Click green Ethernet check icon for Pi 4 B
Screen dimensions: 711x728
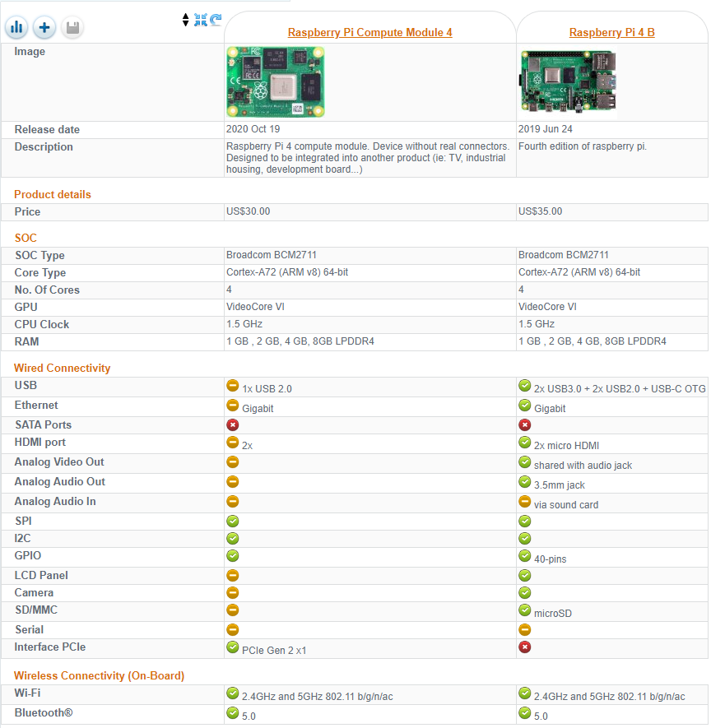[x=525, y=406]
